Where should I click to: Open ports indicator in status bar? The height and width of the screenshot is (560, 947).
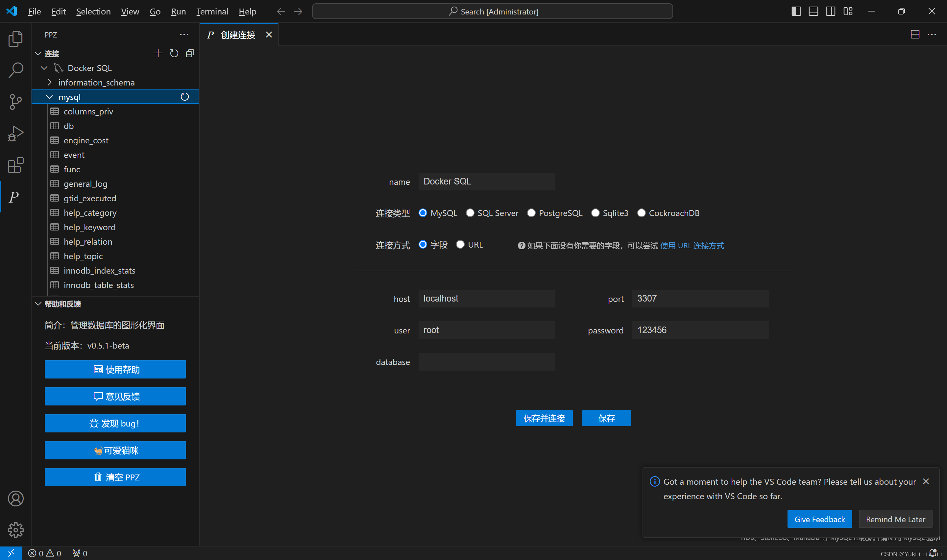click(80, 553)
